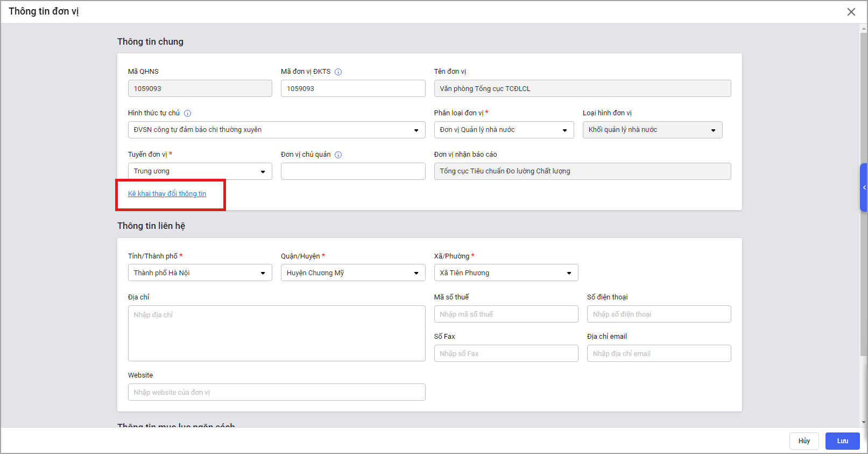Expand the Loại hình đơn vị dropdown
The height and width of the screenshot is (454, 868).
tap(652, 130)
